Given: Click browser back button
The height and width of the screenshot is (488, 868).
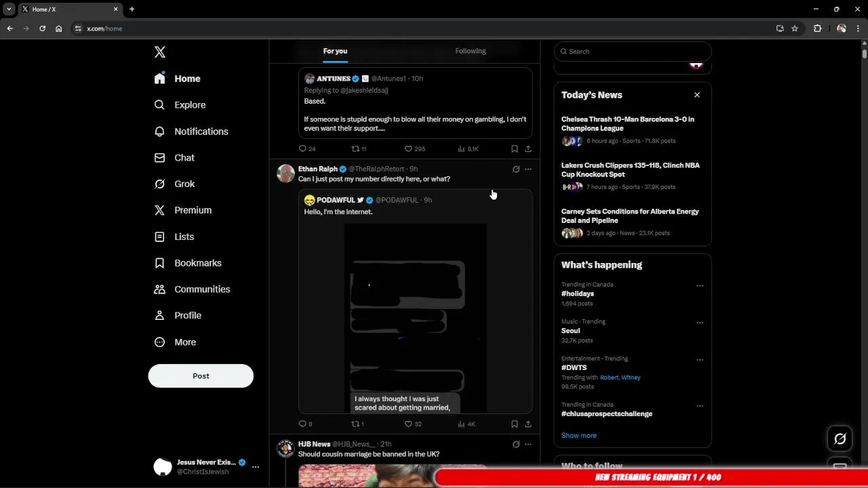Looking at the screenshot, I should click(x=9, y=28).
